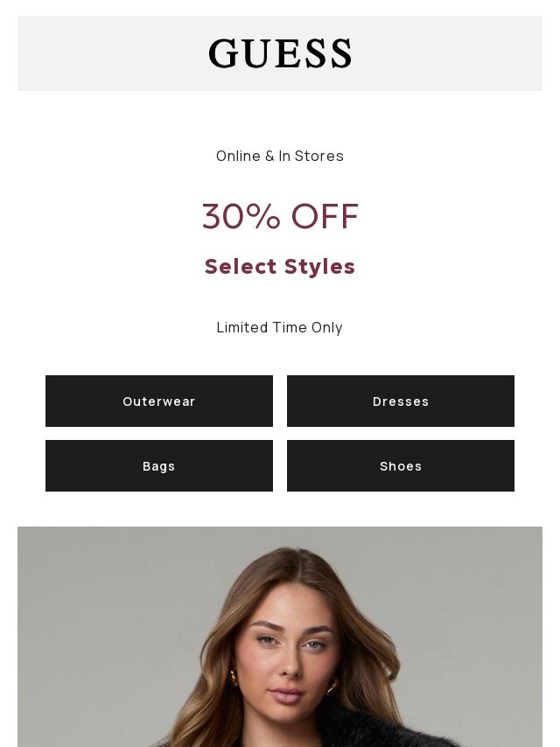The image size is (560, 747).
Task: Click the gold earring in the photo
Action: tap(234, 678)
